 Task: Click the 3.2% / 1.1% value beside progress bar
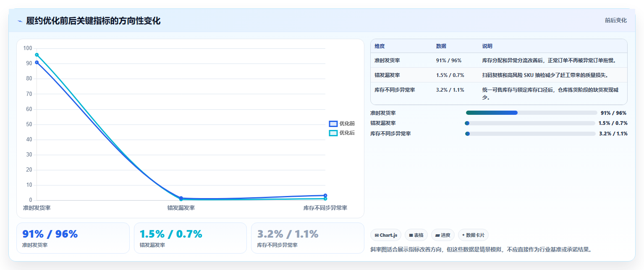click(613, 134)
